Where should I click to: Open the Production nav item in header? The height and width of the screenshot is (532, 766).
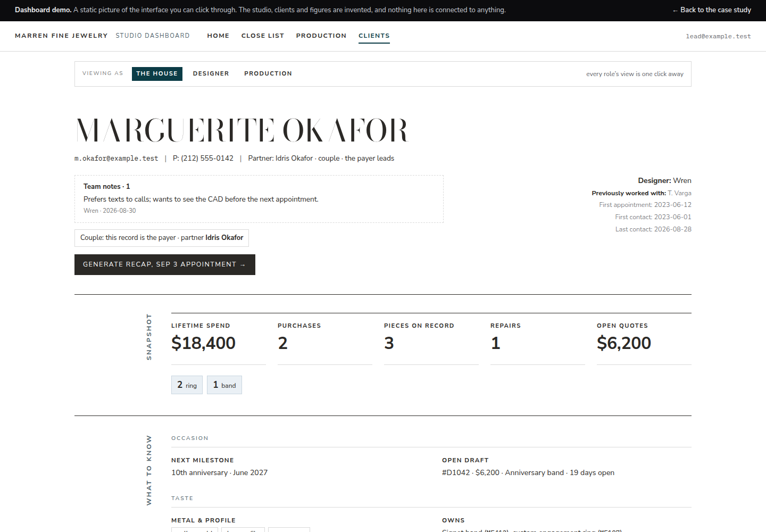pyautogui.click(x=321, y=36)
